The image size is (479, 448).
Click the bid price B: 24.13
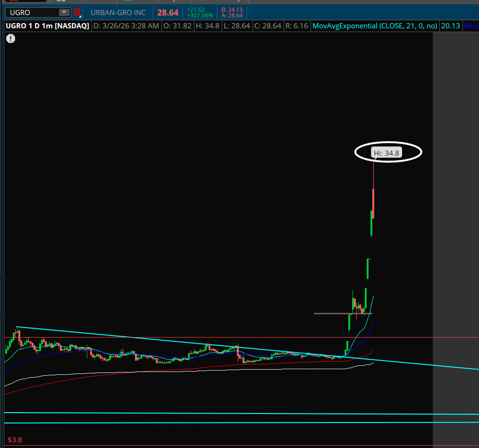[x=232, y=10]
